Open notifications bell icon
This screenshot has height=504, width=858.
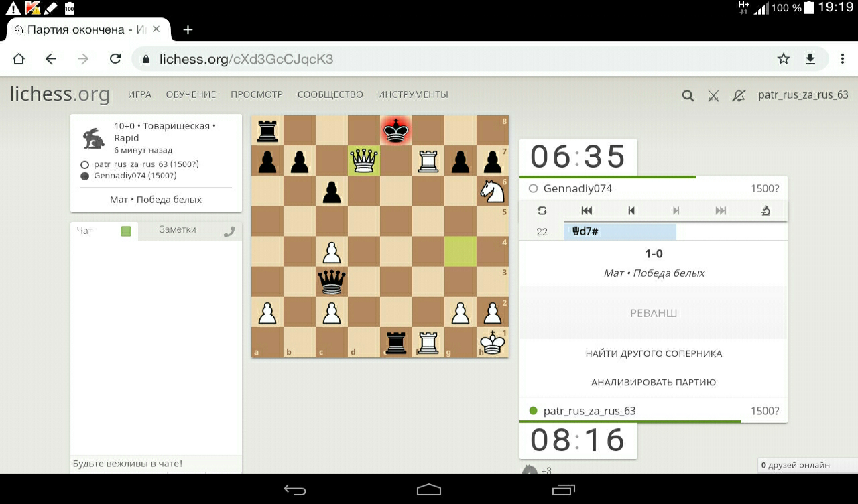tap(739, 95)
